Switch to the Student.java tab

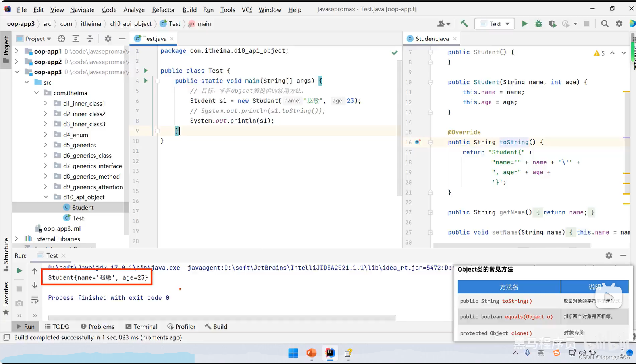tap(432, 39)
